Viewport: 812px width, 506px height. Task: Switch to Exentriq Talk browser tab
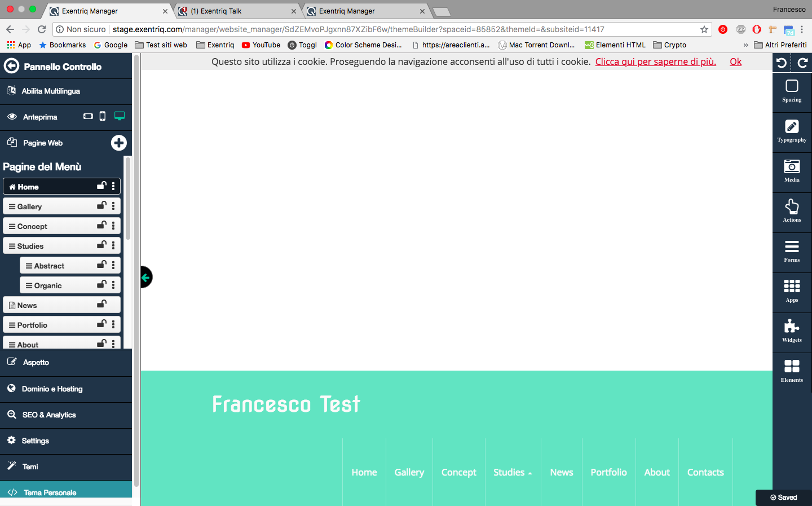pyautogui.click(x=236, y=11)
